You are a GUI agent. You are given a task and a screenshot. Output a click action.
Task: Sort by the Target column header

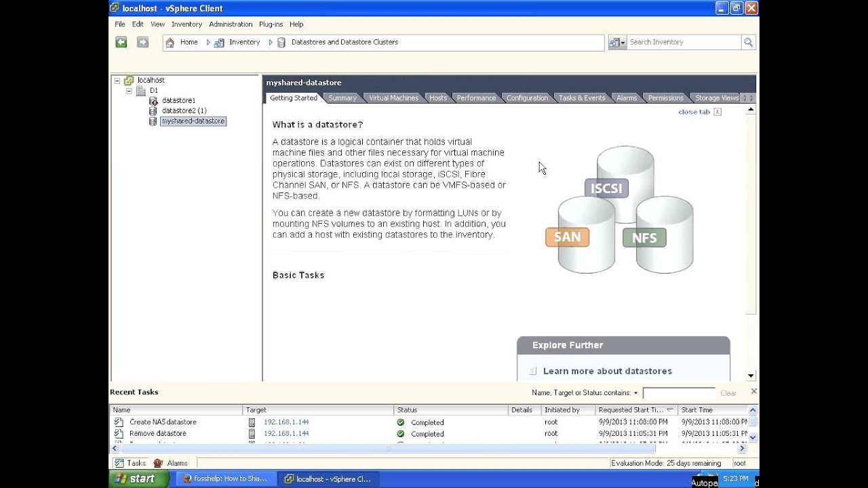pos(318,410)
